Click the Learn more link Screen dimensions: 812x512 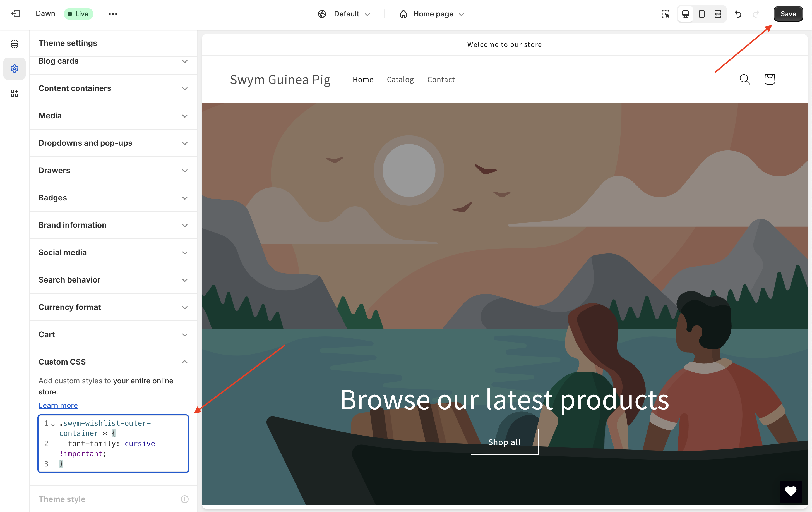pos(58,405)
